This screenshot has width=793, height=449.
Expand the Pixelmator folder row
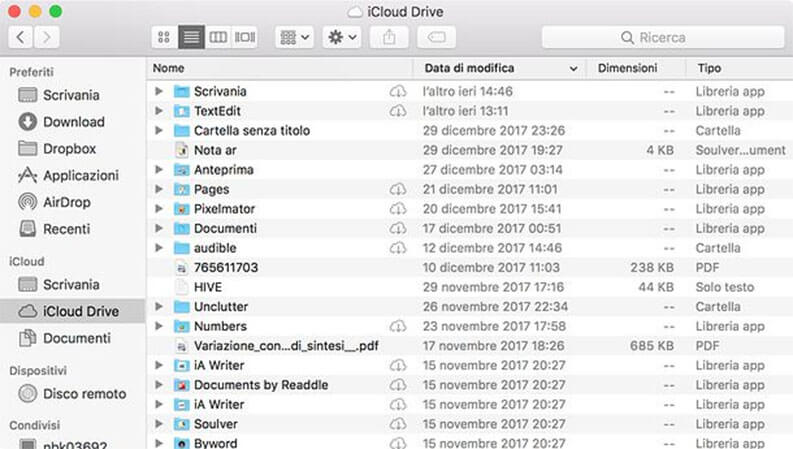pyautogui.click(x=159, y=209)
